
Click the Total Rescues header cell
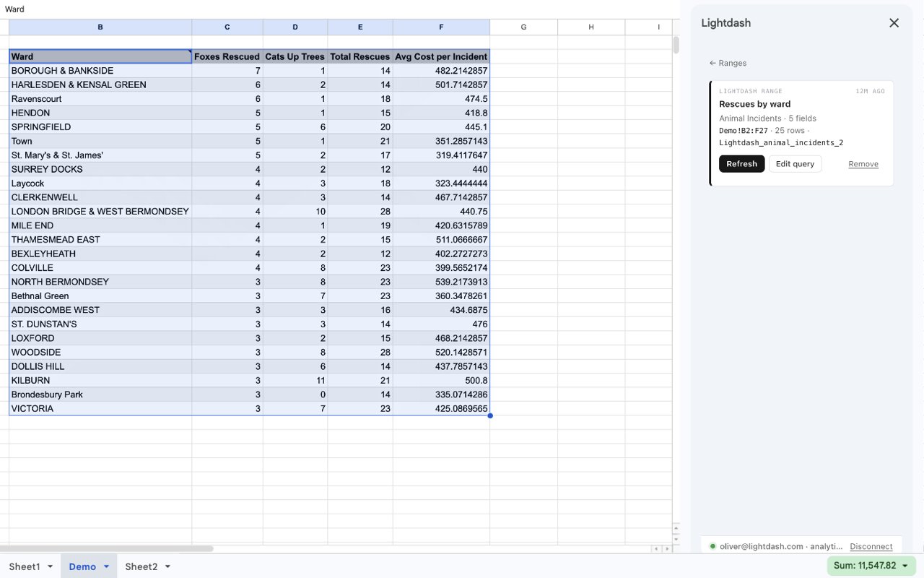click(x=360, y=56)
